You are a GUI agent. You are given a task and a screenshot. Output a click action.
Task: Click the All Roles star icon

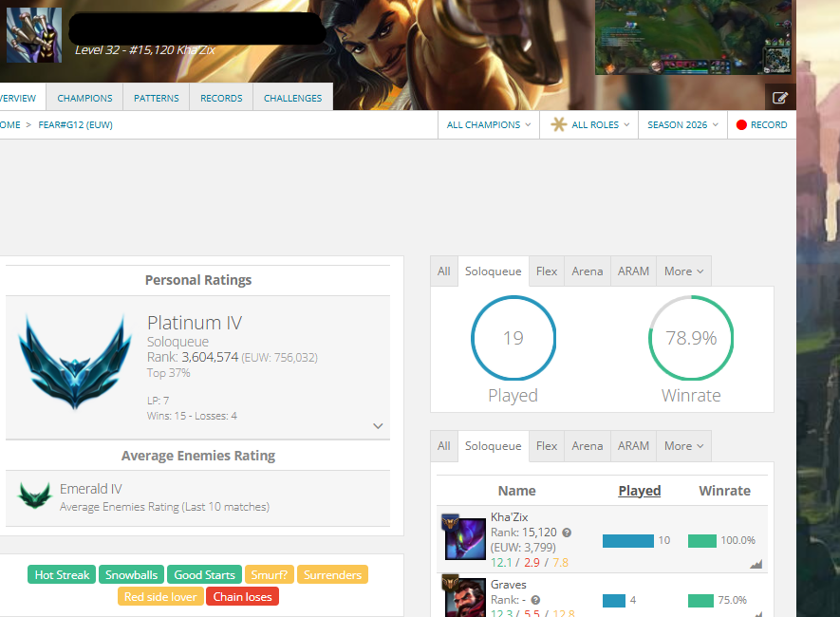tap(558, 124)
